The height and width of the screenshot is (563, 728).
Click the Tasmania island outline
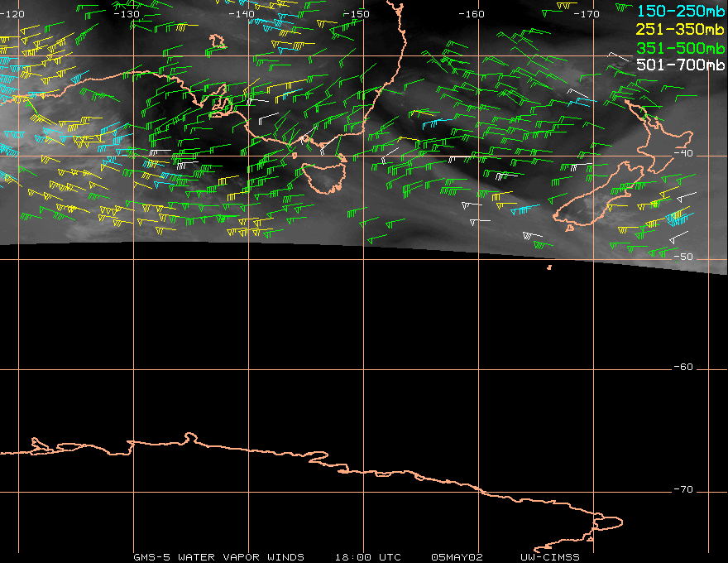[324, 178]
